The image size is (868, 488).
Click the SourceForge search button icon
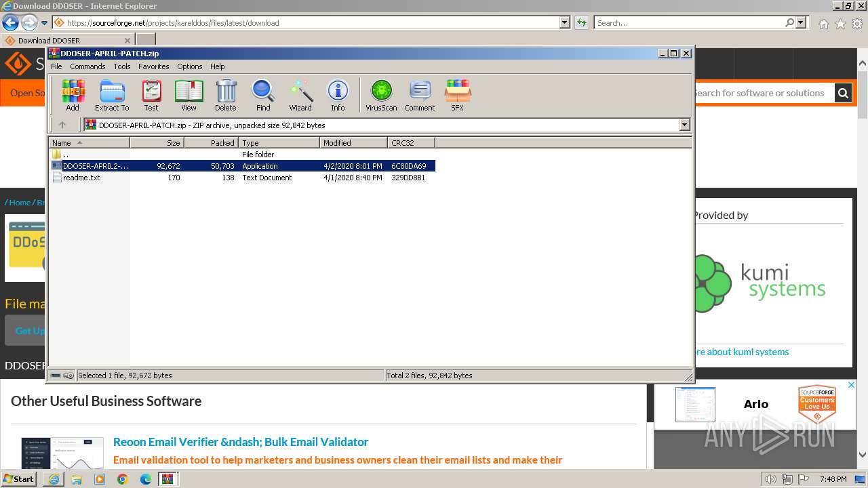click(843, 93)
